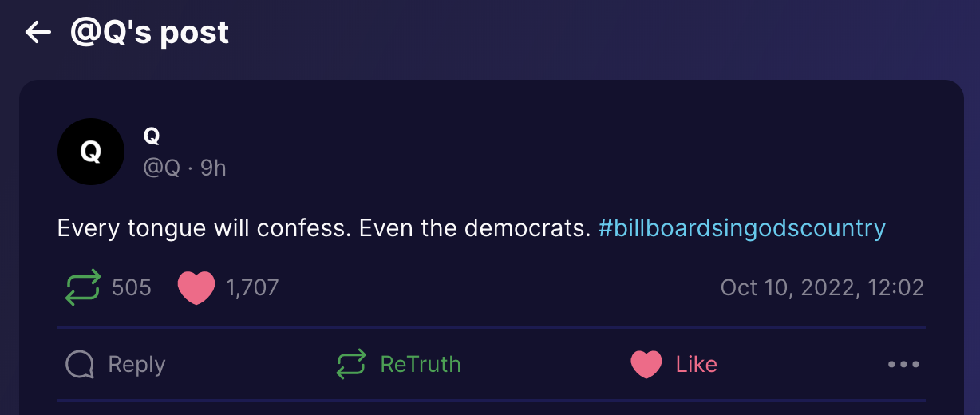980x415 pixels.
Task: Click the pink heart beside 1,707
Action: [x=196, y=287]
